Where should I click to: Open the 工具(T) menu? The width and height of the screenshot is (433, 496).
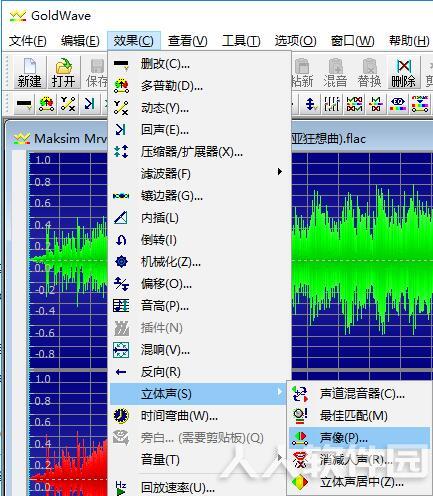[x=241, y=41]
